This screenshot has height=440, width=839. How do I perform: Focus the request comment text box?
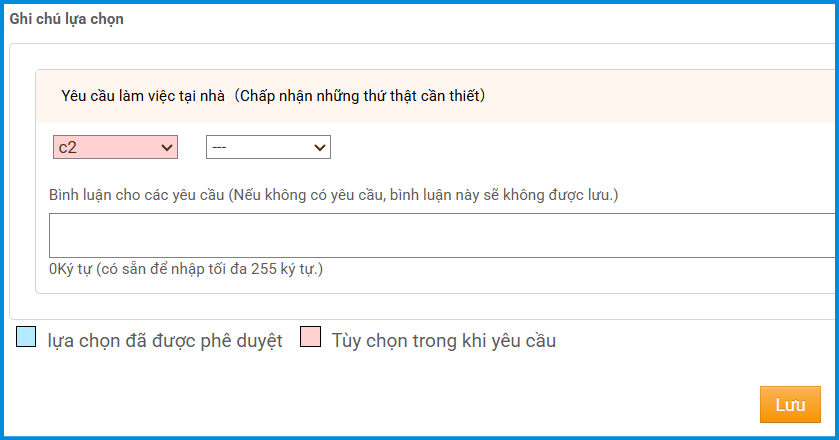[x=442, y=235]
